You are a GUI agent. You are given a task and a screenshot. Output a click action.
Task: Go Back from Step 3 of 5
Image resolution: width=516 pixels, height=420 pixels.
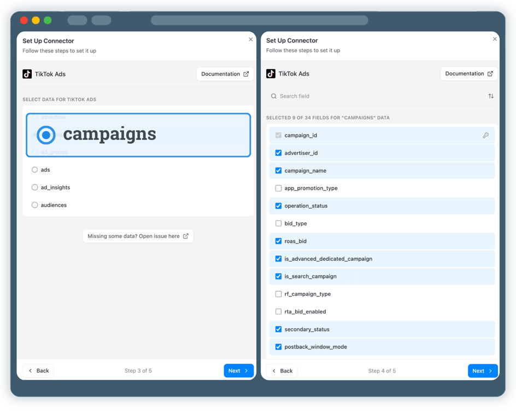(38, 371)
